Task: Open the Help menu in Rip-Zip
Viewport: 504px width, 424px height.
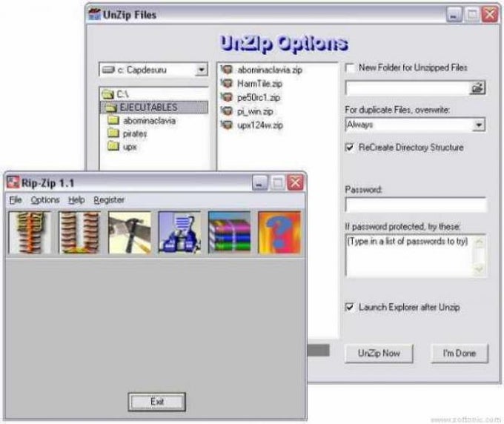Action: click(x=76, y=200)
